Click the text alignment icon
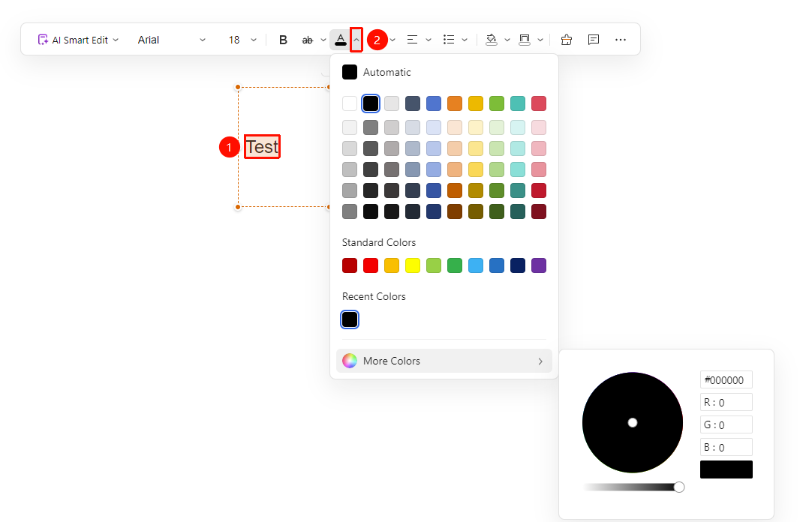Screen dimensions: 812x522 (412, 40)
